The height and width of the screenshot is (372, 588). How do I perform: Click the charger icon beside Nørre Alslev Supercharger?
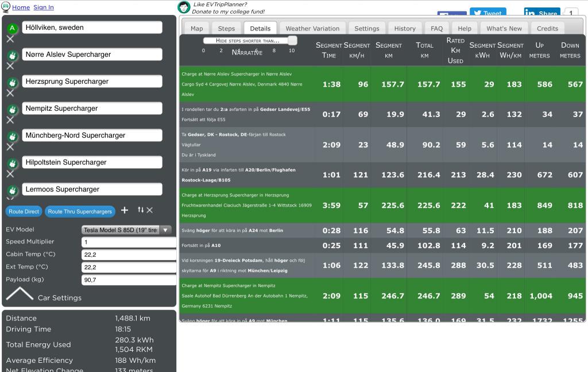(x=11, y=55)
